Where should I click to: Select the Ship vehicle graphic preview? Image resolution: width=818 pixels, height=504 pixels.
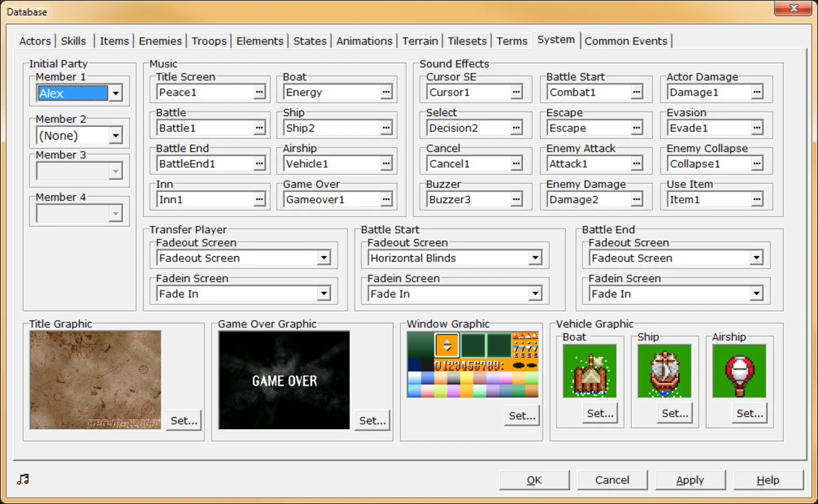pyautogui.click(x=664, y=371)
